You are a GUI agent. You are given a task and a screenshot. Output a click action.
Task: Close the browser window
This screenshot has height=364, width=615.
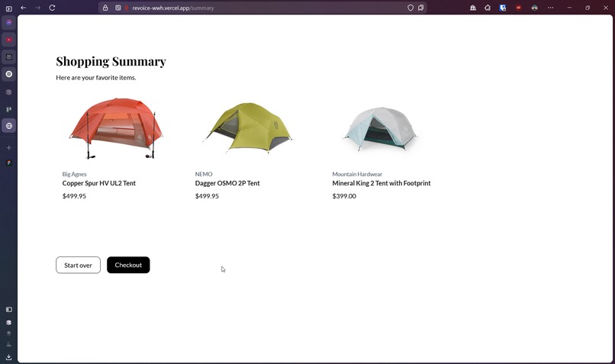point(606,8)
